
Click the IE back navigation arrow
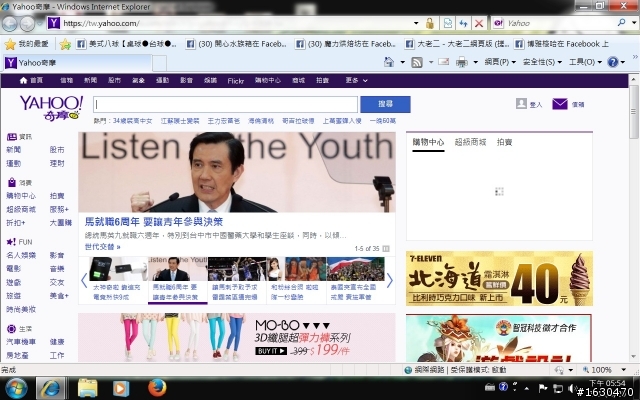click(x=10, y=24)
